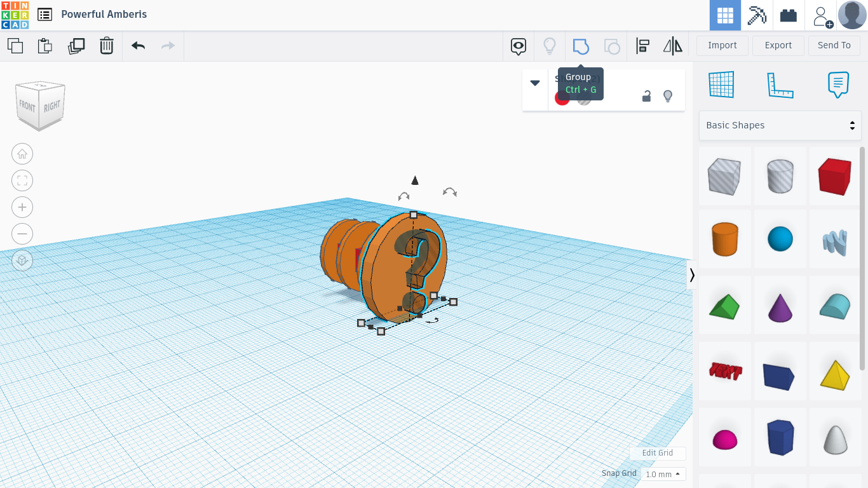Hide the selected shape in inspector
868x488 pixels.
tap(668, 96)
